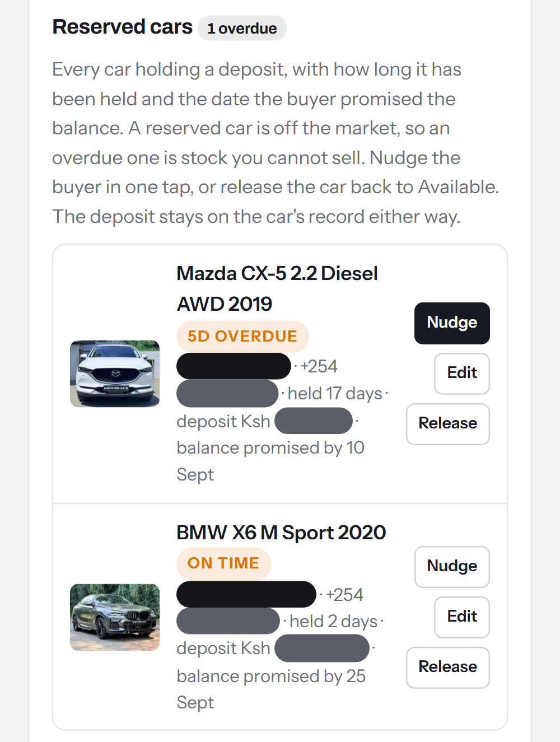560x742 pixels.
Task: Nudge the Mazda CX-5 buyer
Action: pos(452,323)
